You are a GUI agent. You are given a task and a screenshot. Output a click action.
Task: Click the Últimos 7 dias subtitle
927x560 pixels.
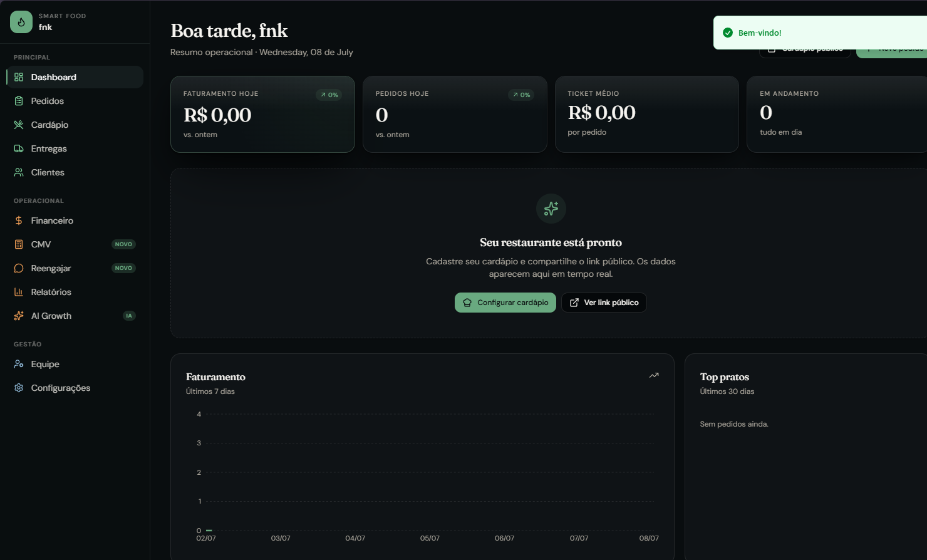coord(210,391)
